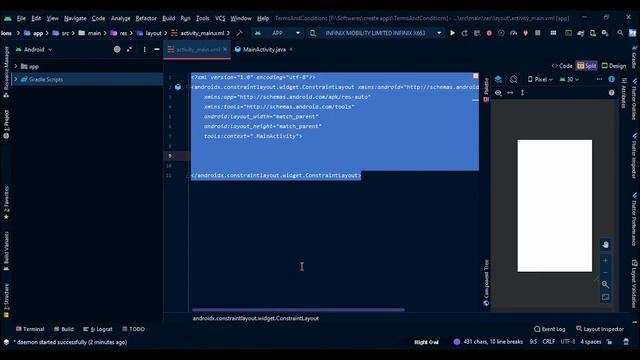Open Project panel options vertical dots
This screenshot has height=360, width=640.
pos(144,49)
